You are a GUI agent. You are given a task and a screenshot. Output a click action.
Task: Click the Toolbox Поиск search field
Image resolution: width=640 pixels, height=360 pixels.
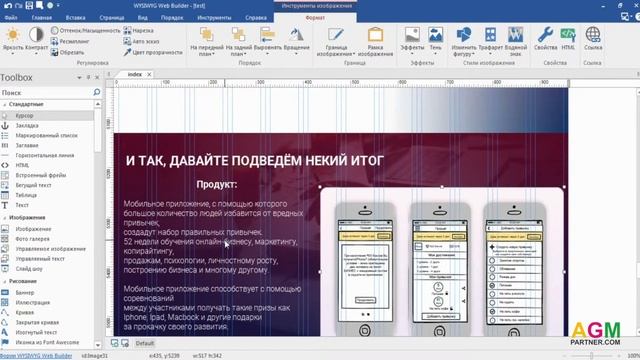point(46,93)
